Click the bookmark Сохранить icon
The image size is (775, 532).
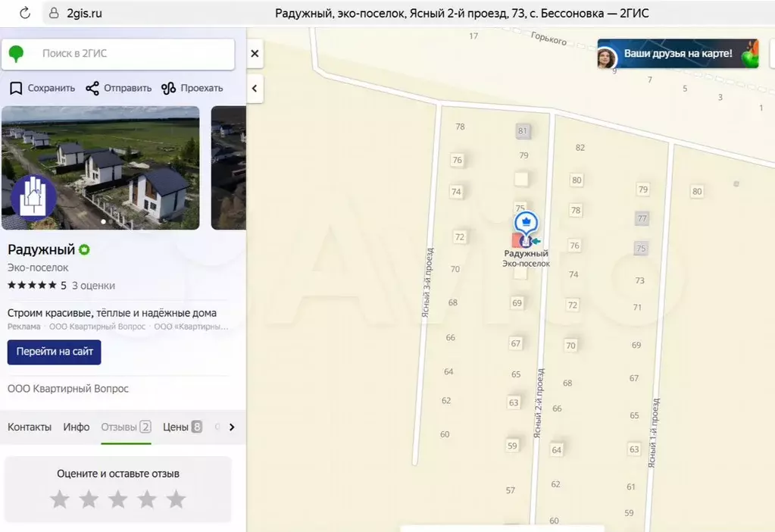[x=17, y=89]
